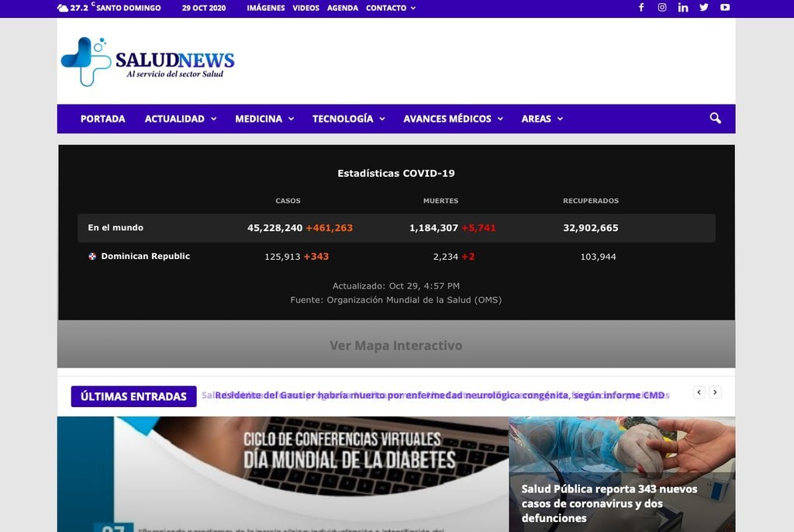Go to the Portada page

[103, 119]
